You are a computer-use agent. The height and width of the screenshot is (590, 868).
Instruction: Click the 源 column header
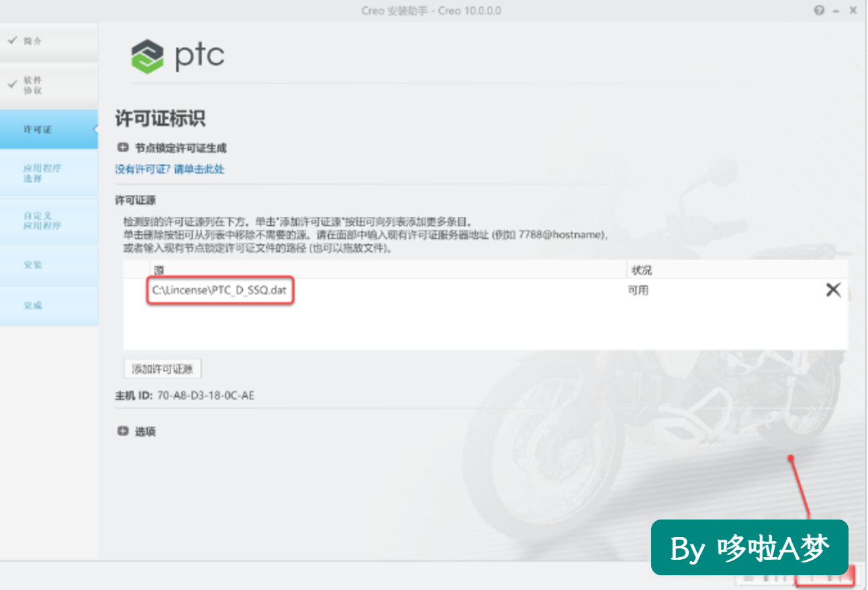[158, 270]
